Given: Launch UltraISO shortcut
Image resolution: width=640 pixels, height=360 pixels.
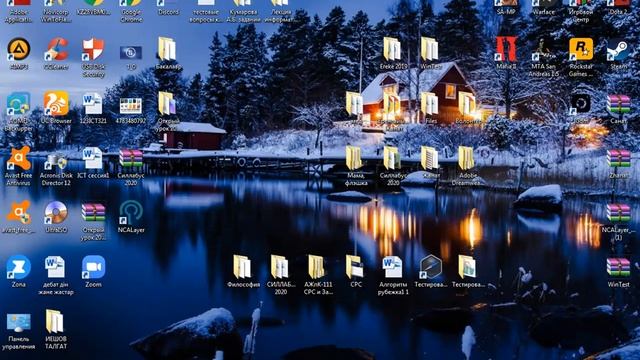Looking at the screenshot, I should click(56, 213).
